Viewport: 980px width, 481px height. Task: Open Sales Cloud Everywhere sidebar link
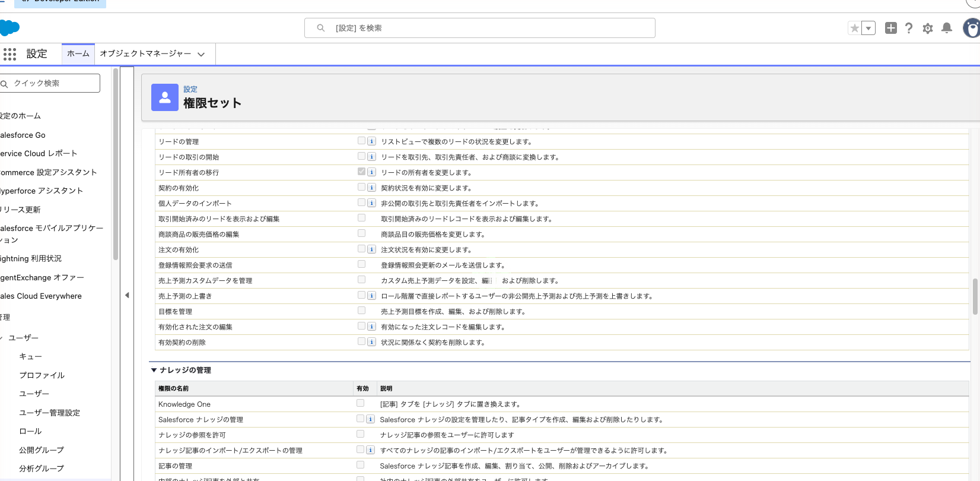[41, 296]
